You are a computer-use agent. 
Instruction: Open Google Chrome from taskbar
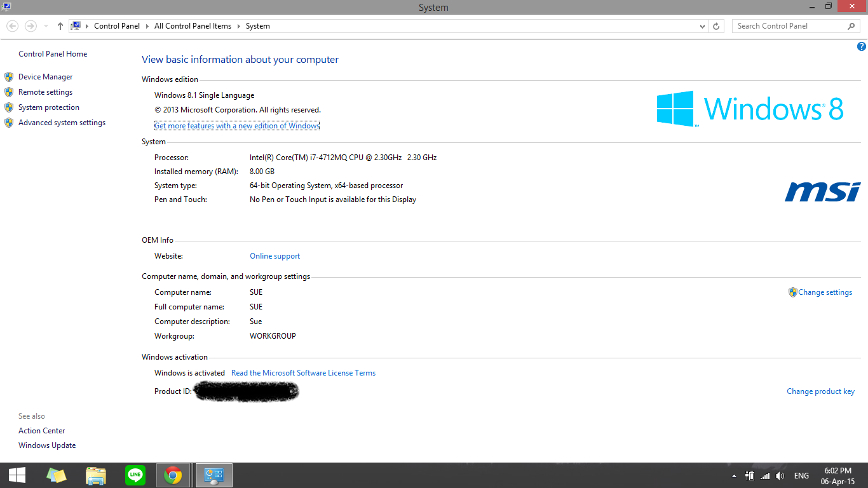point(173,475)
